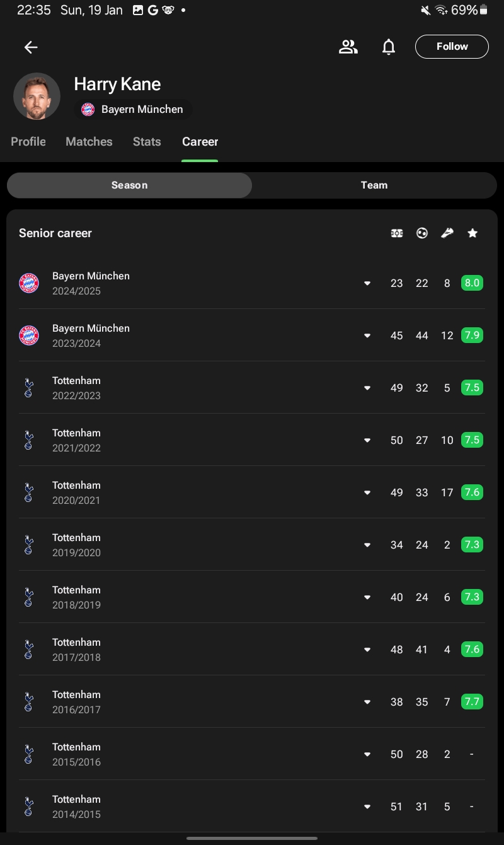Expand the Tottenham 2017/2018 season row
The height and width of the screenshot is (845, 504).
coord(367,650)
